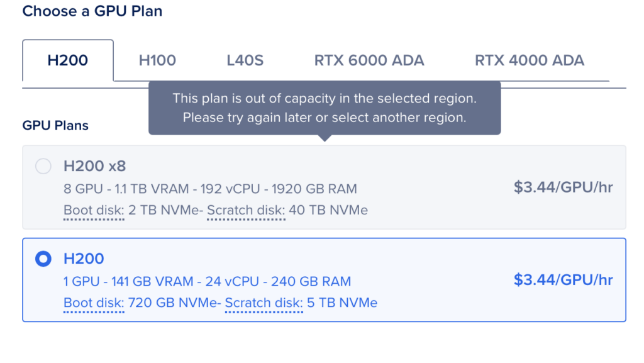Switch to the H100 tab

click(157, 60)
